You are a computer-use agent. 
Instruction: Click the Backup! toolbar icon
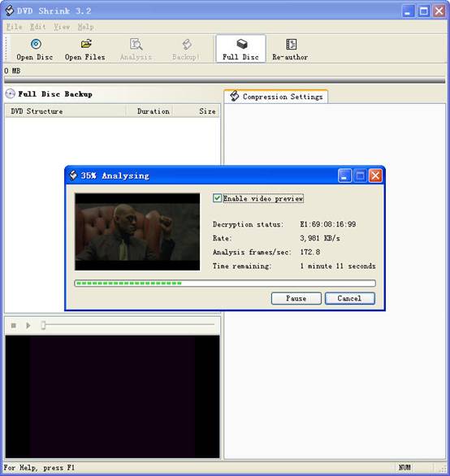click(187, 45)
